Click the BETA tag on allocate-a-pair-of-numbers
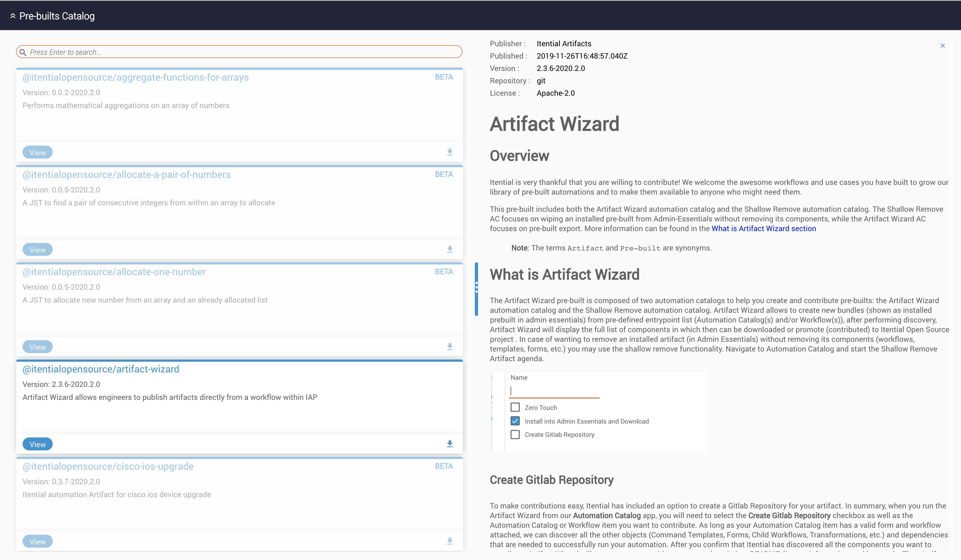This screenshot has height=560, width=961. click(444, 174)
